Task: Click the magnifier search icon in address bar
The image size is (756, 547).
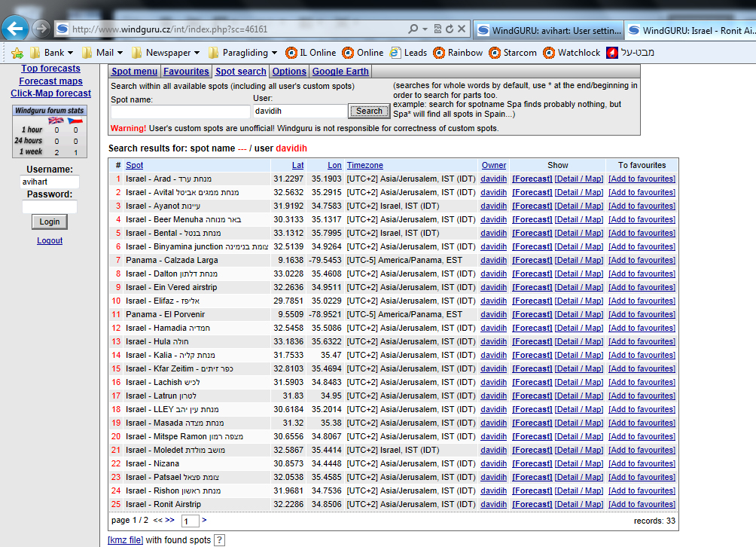Action: [413, 29]
